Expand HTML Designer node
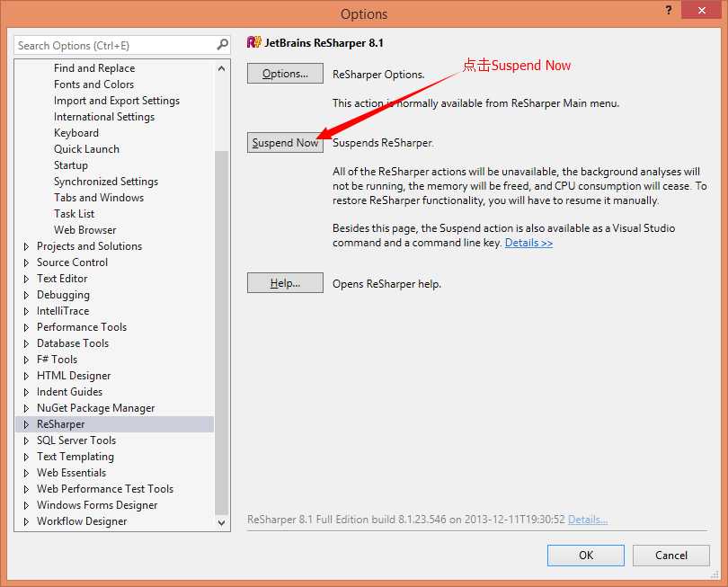 point(26,376)
